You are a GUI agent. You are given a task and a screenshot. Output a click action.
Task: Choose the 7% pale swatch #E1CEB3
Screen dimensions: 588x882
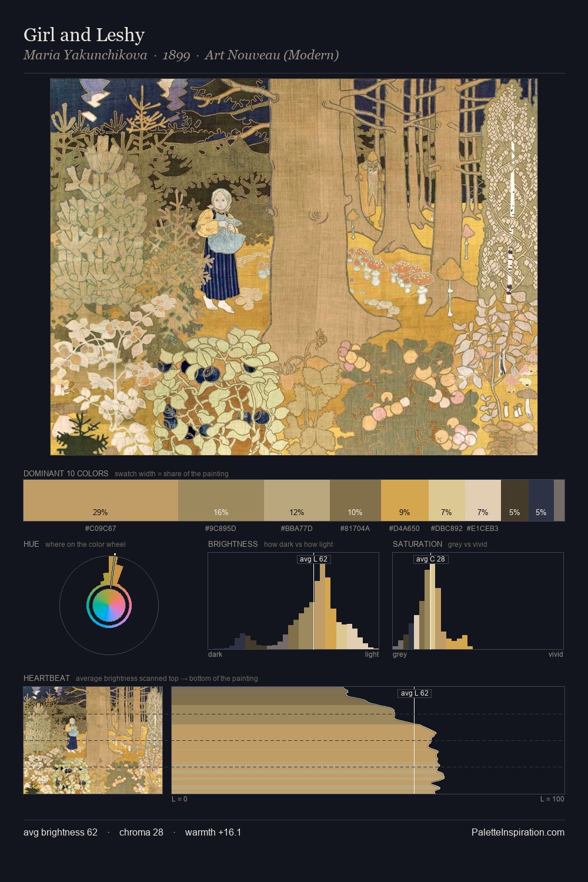[483, 500]
